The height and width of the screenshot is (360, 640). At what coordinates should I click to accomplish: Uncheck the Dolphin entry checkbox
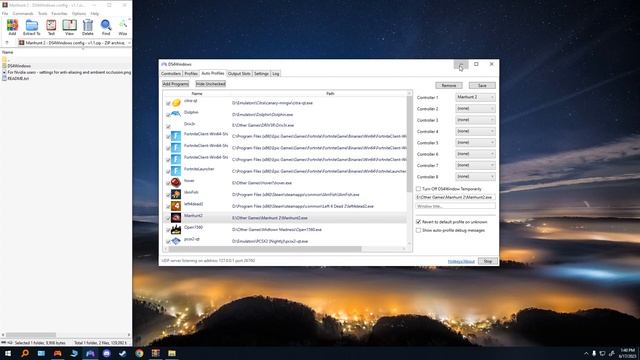pos(168,115)
